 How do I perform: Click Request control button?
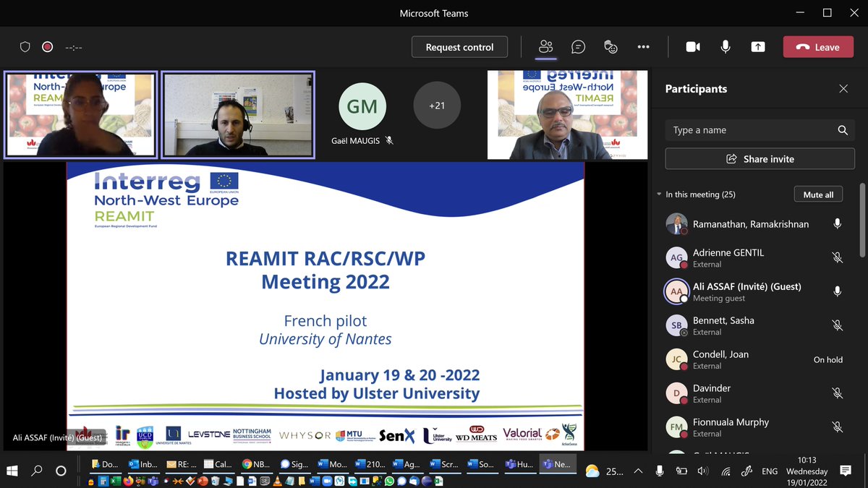pyautogui.click(x=460, y=47)
